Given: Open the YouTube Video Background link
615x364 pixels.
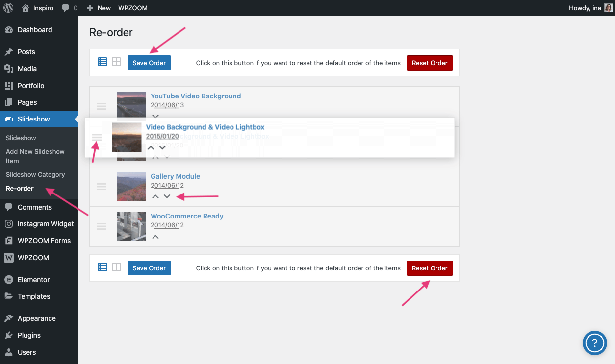Looking at the screenshot, I should tap(196, 96).
